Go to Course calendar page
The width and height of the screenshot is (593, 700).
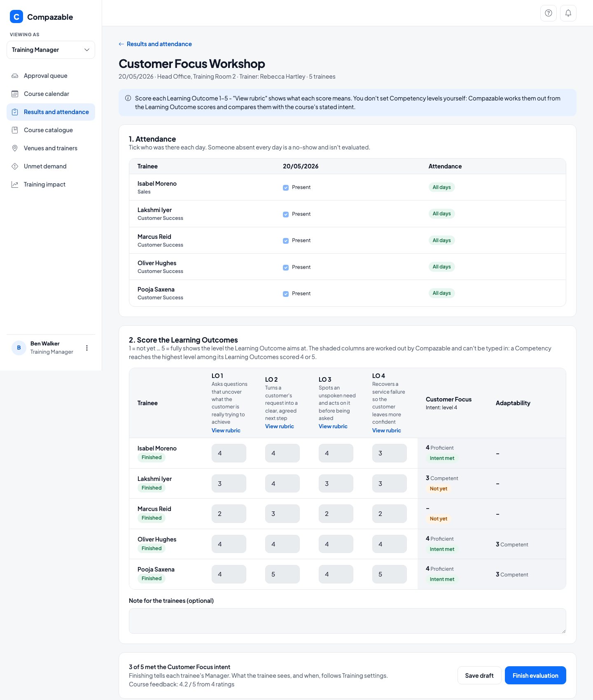click(x=51, y=94)
